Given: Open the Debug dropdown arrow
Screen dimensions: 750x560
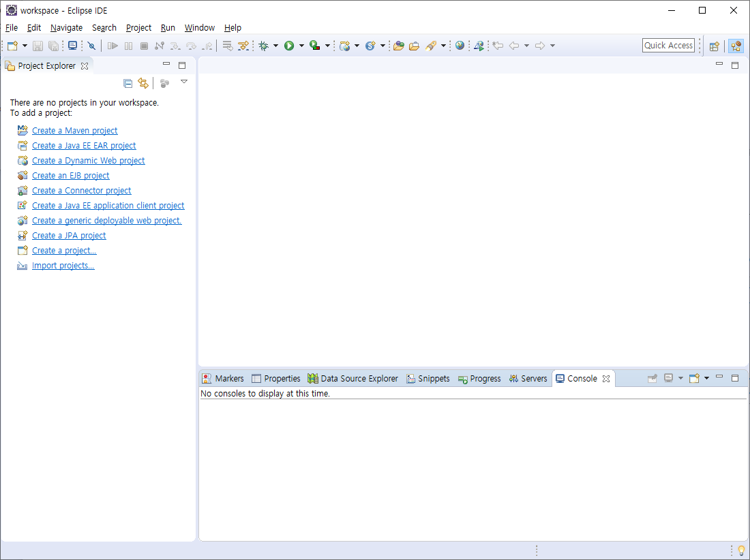Looking at the screenshot, I should point(275,46).
